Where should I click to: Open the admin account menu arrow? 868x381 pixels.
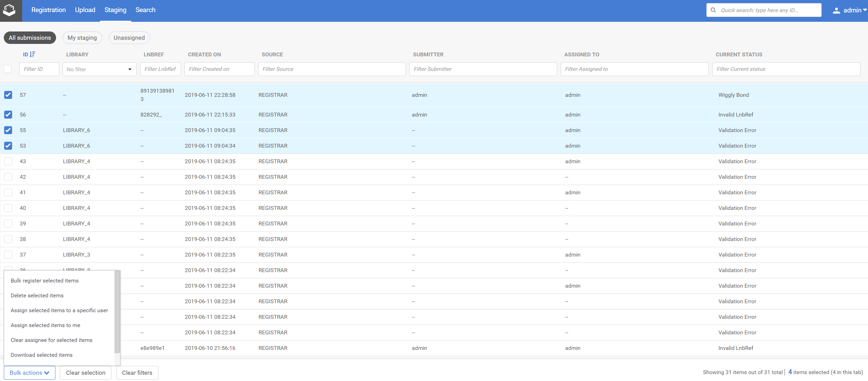point(865,10)
